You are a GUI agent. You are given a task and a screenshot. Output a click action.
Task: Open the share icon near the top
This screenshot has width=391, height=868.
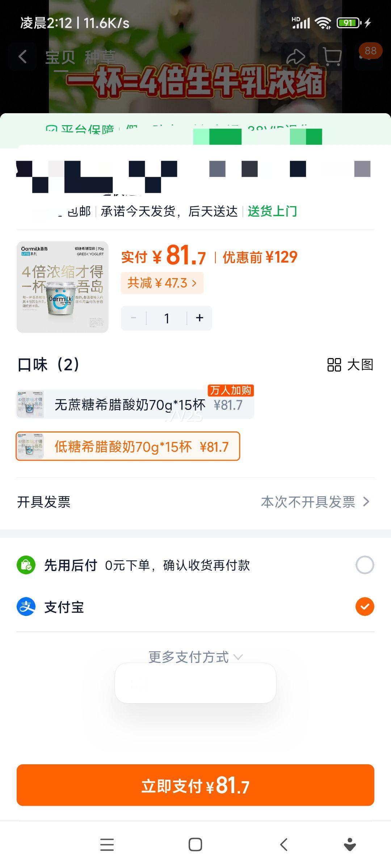click(x=296, y=56)
